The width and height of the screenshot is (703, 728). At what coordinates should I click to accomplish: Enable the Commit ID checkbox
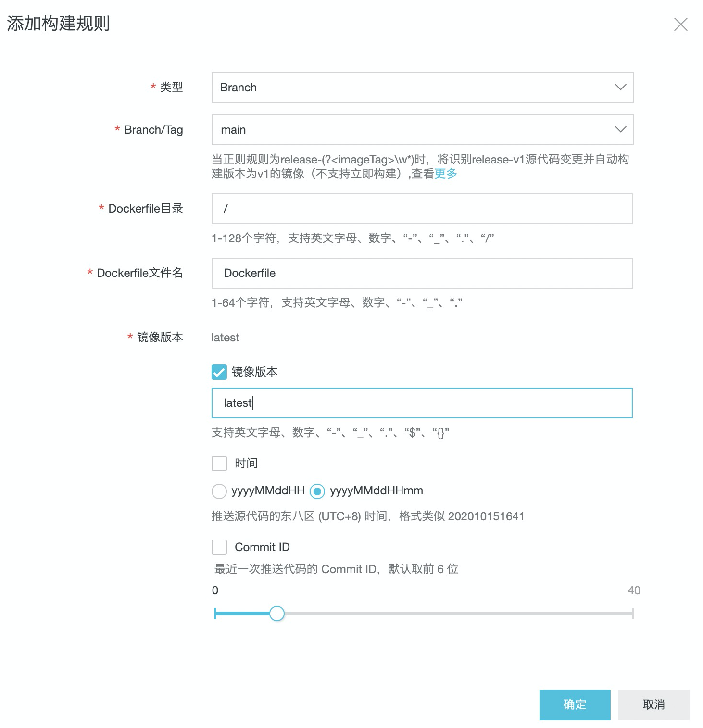219,547
